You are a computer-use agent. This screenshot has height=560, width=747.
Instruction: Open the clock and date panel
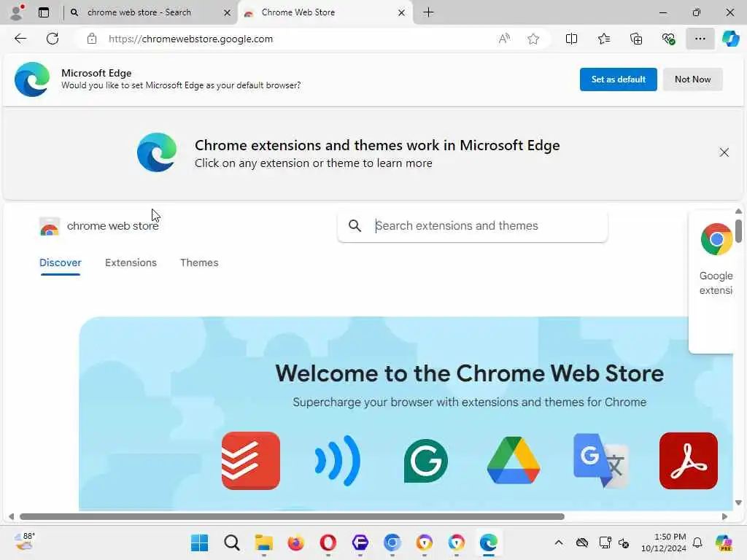pyautogui.click(x=664, y=542)
